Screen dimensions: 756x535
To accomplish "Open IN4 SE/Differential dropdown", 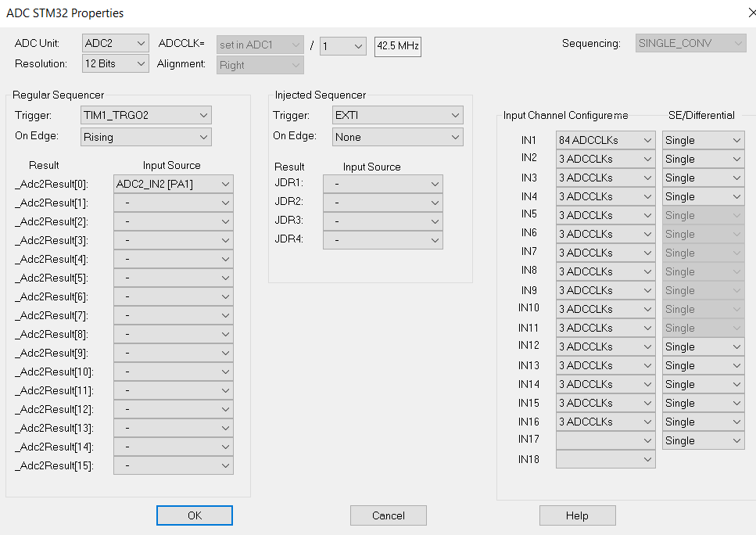I will tap(704, 197).
